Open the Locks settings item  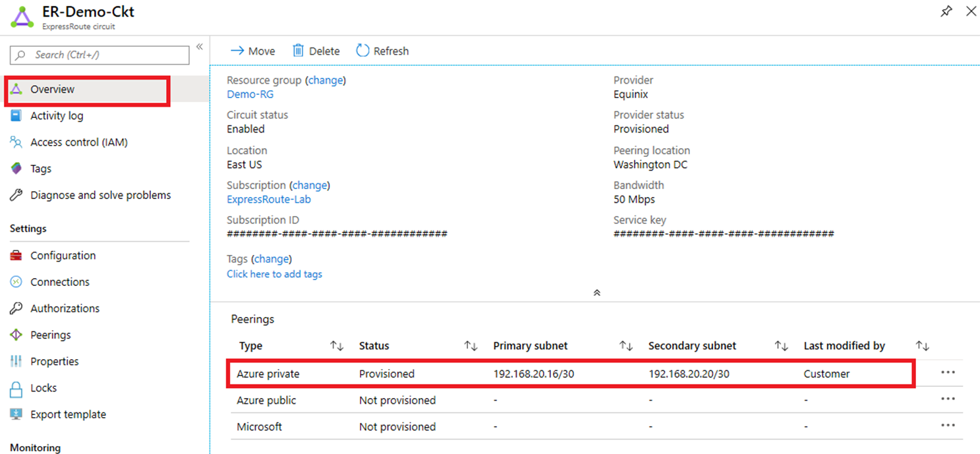pos(43,388)
